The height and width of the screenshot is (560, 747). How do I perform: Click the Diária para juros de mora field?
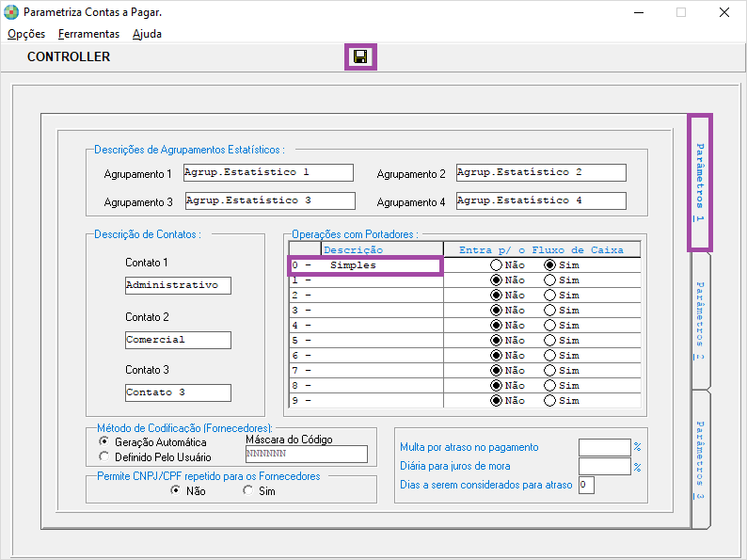click(x=605, y=466)
